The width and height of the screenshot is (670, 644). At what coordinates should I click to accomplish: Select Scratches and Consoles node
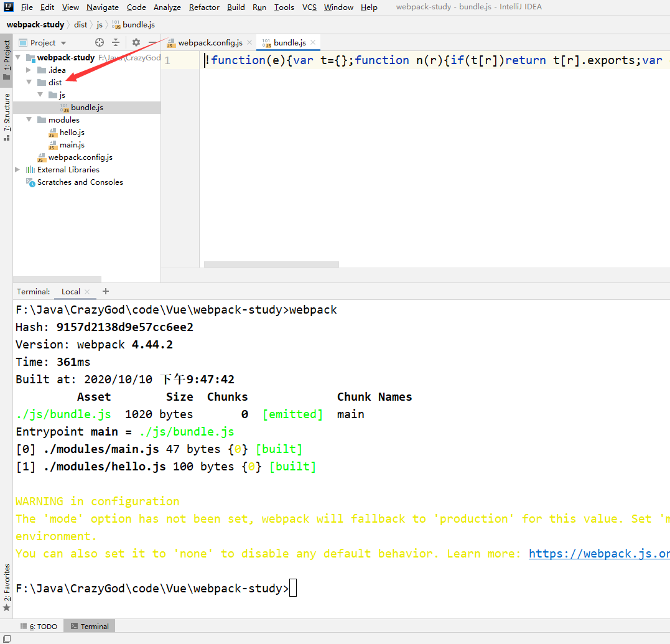tap(80, 182)
